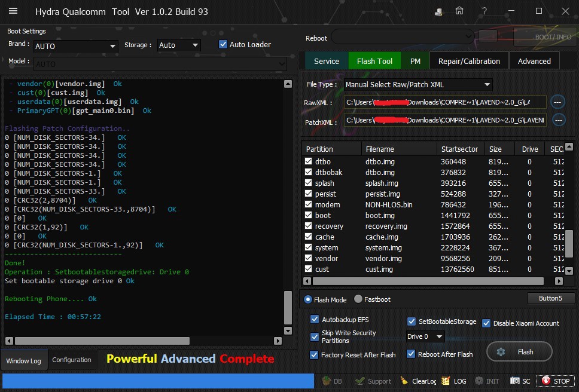Screen dimensions: 579x392
Task: Click the device/driver icon in title bar
Action: (438, 11)
